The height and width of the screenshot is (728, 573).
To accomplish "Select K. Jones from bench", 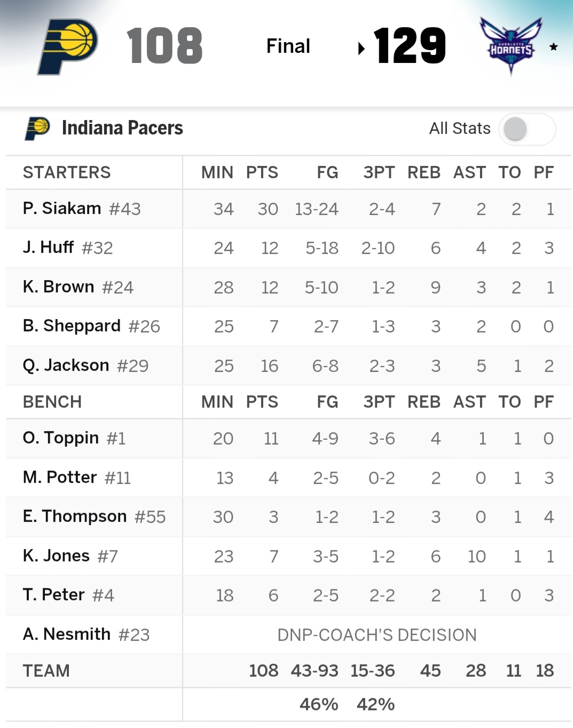I will pos(56,556).
